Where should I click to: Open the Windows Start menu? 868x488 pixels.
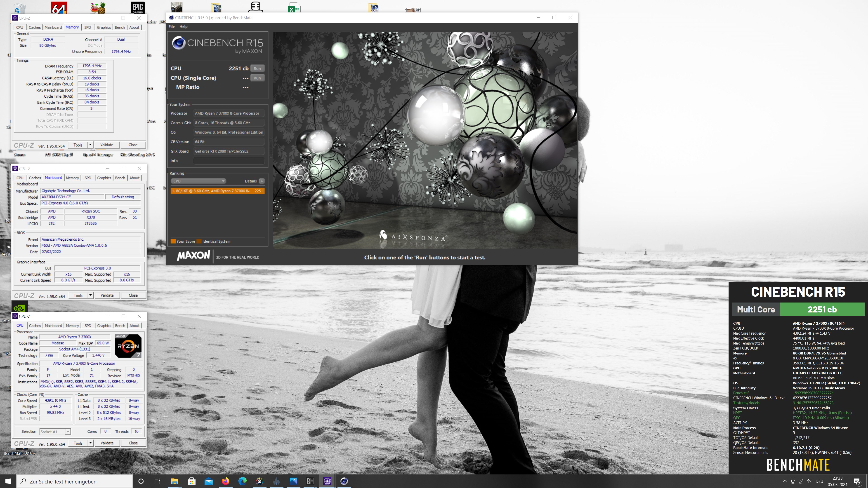click(8, 481)
